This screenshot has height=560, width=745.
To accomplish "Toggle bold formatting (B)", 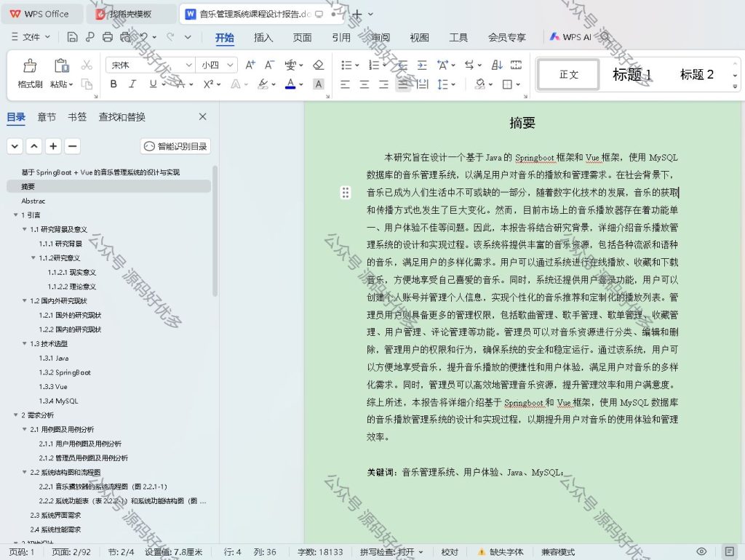I will click(113, 84).
